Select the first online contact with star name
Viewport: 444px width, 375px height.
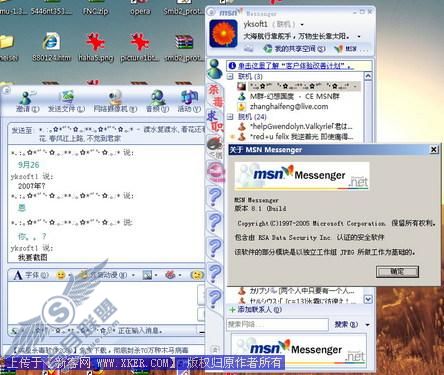coord(299,86)
